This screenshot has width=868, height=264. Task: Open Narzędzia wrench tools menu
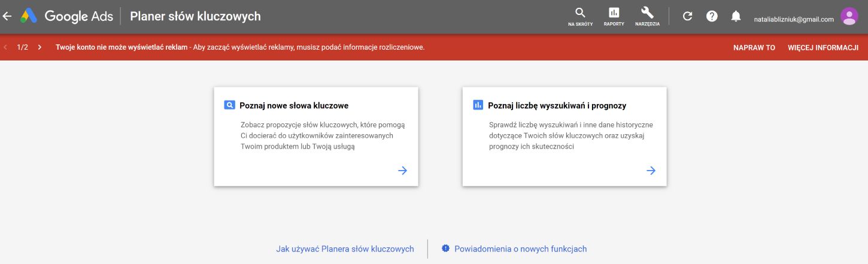point(647,16)
